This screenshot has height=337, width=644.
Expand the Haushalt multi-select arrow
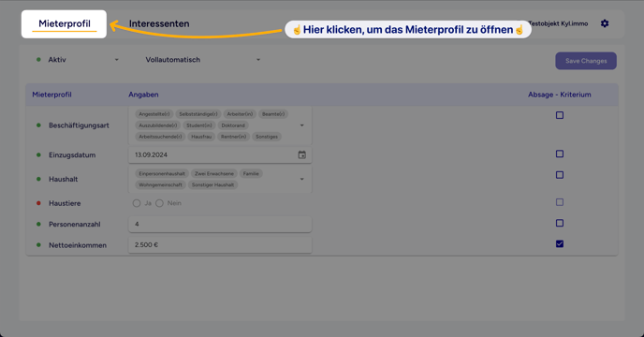(x=301, y=179)
